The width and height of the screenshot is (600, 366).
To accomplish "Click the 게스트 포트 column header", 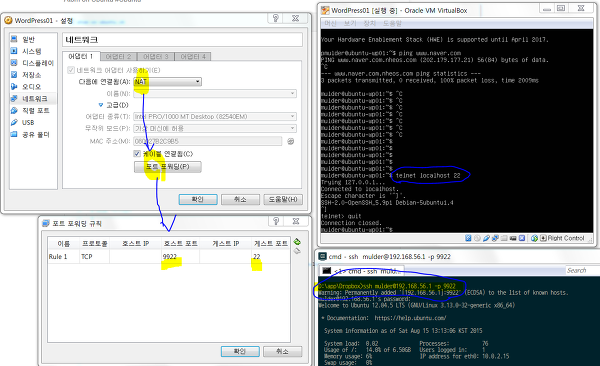I will click(x=271, y=243).
